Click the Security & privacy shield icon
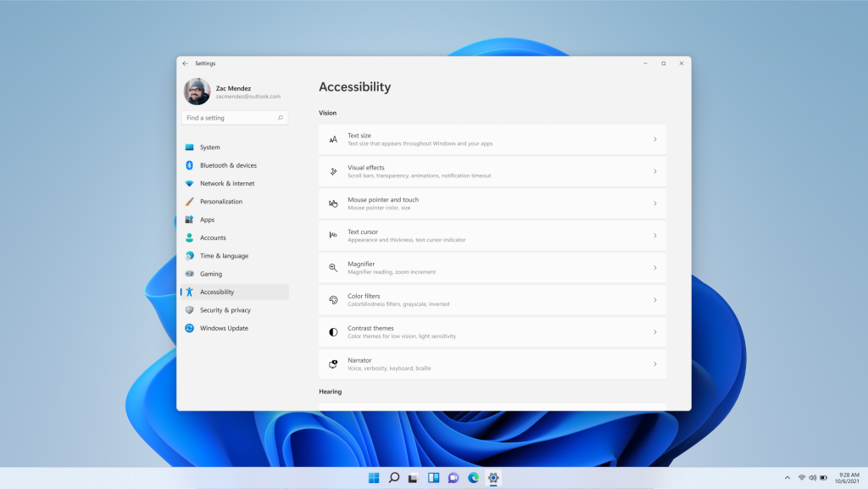The height and width of the screenshot is (489, 868). (x=189, y=310)
